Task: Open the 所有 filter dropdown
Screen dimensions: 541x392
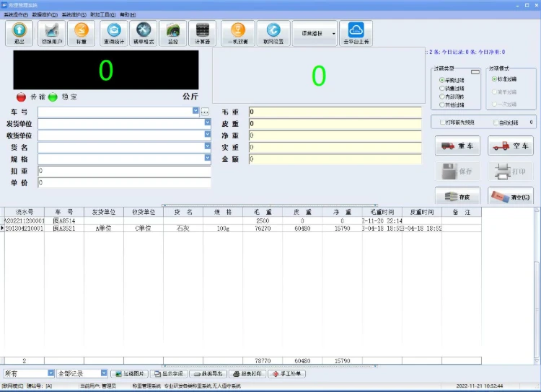Action: [50, 373]
